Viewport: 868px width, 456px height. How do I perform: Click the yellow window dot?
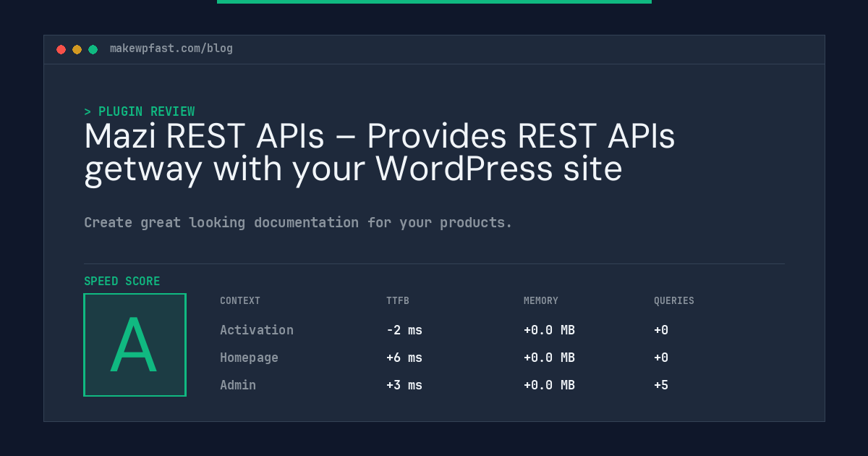click(77, 49)
